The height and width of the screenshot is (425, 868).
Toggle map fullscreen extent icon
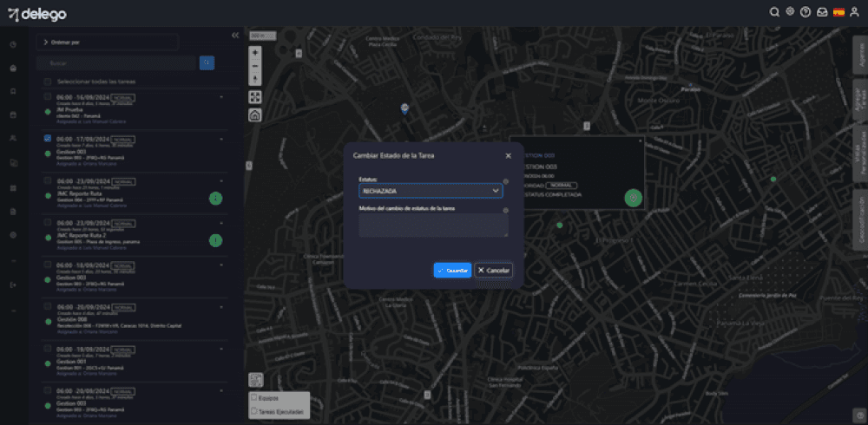point(255,97)
